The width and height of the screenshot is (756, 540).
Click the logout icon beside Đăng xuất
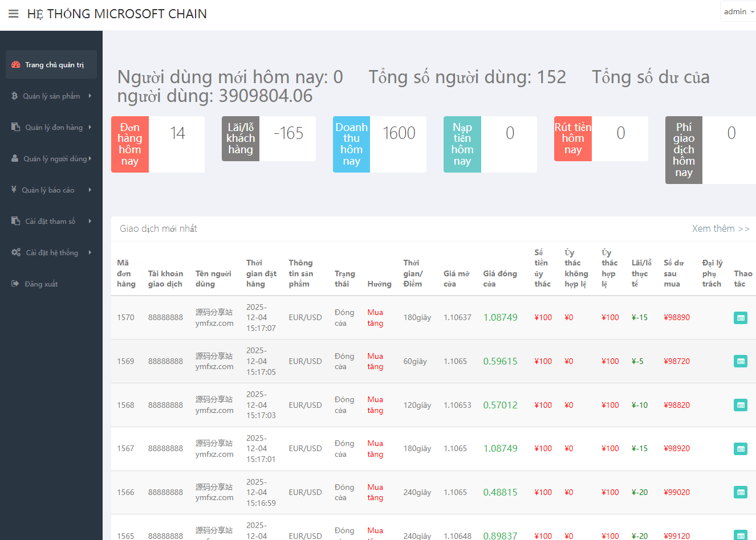point(15,284)
